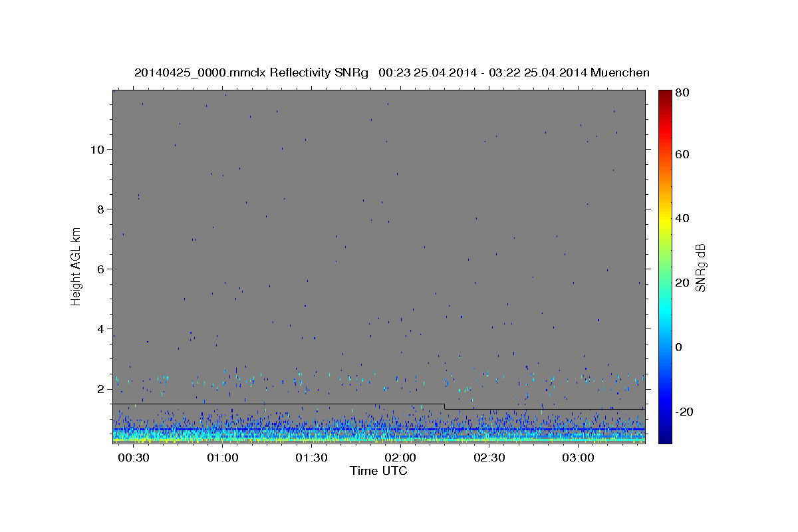Click the colorbar value 40
Viewport: 798px width, 532px height.
tap(683, 218)
